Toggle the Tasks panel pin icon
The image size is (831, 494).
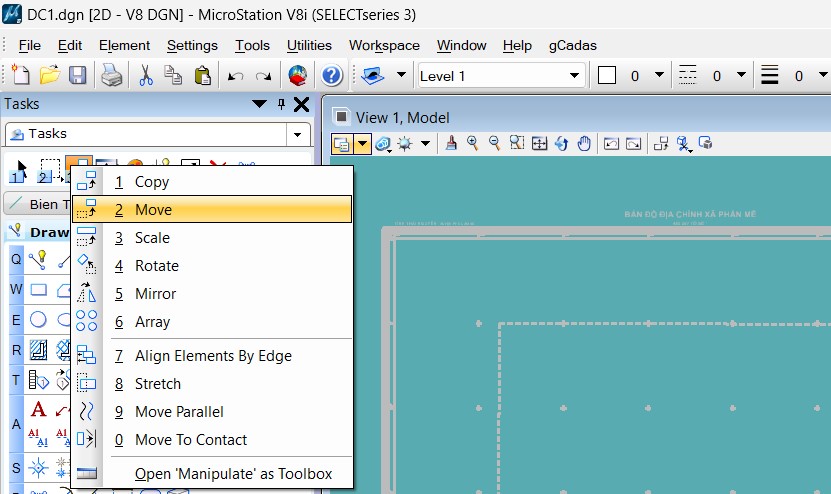(281, 104)
